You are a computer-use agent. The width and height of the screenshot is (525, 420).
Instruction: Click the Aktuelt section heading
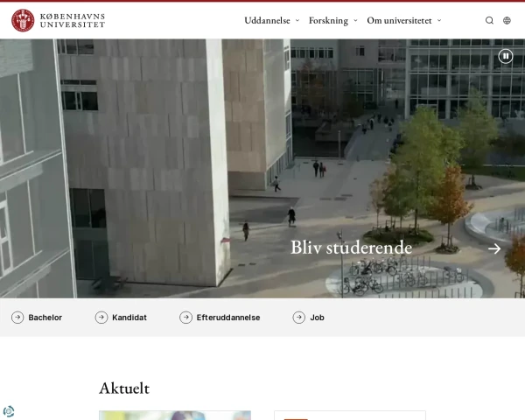point(124,388)
